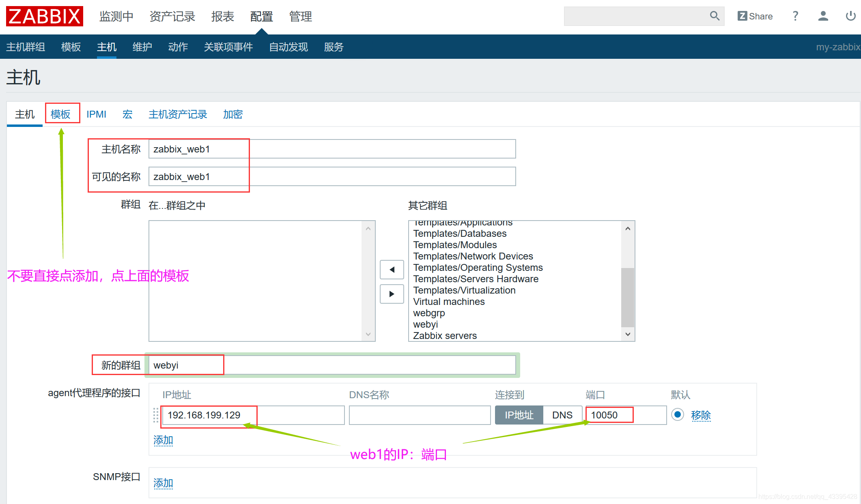Viewport: 861px width, 504px height.
Task: Click the 端口 field showing 10050
Action: [626, 415]
